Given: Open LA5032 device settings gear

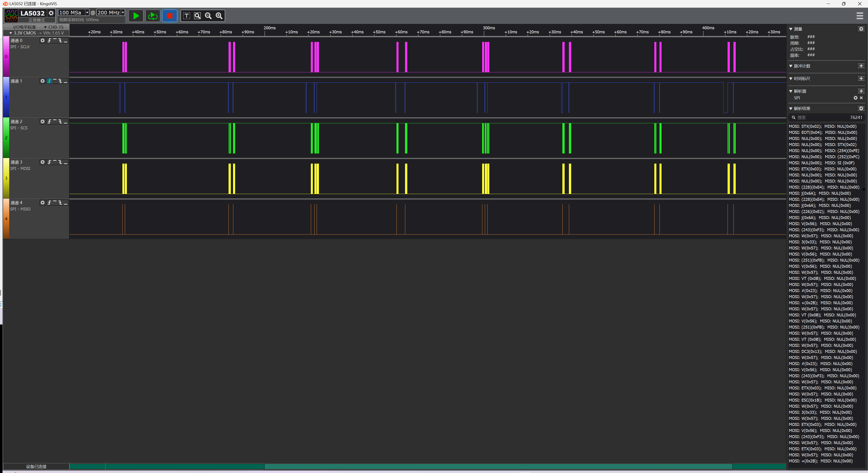Looking at the screenshot, I should 51,13.
